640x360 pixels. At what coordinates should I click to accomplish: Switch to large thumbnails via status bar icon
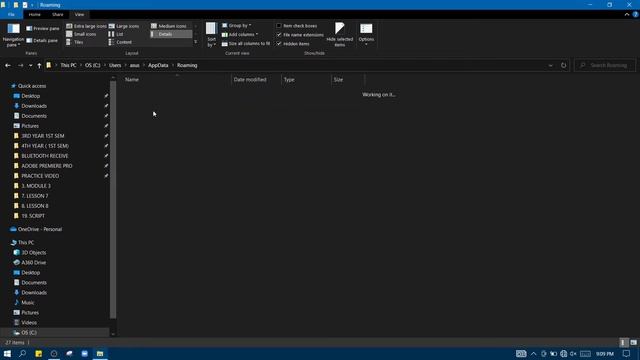click(633, 342)
